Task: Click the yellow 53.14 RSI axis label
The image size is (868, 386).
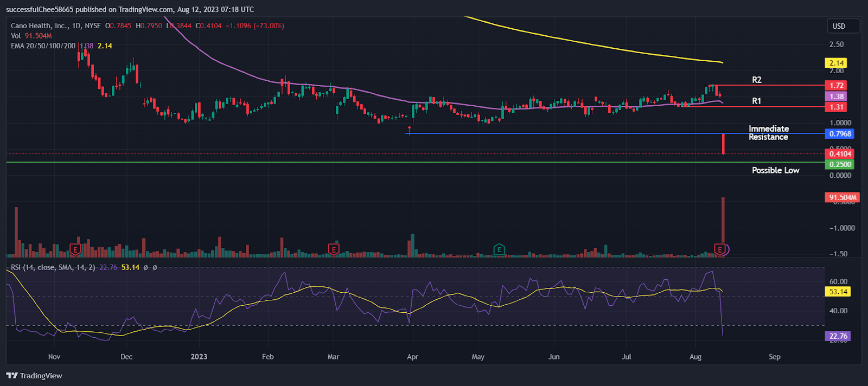Action: click(838, 292)
